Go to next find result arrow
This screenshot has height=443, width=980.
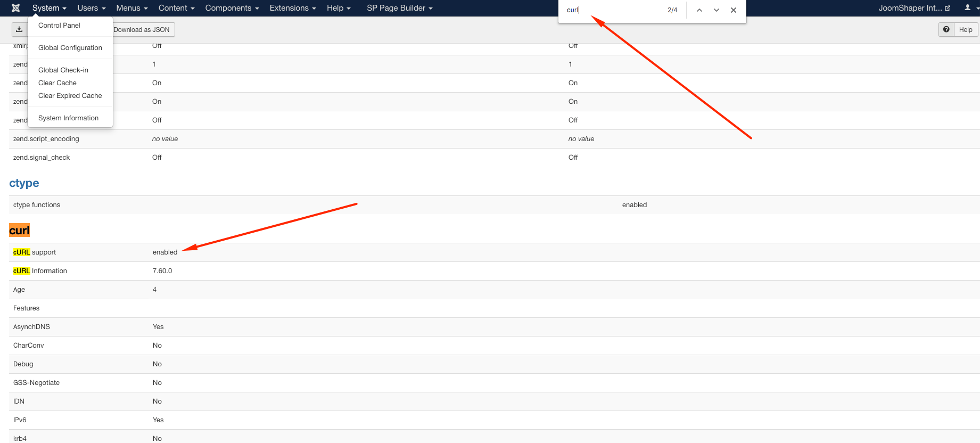[x=717, y=10]
